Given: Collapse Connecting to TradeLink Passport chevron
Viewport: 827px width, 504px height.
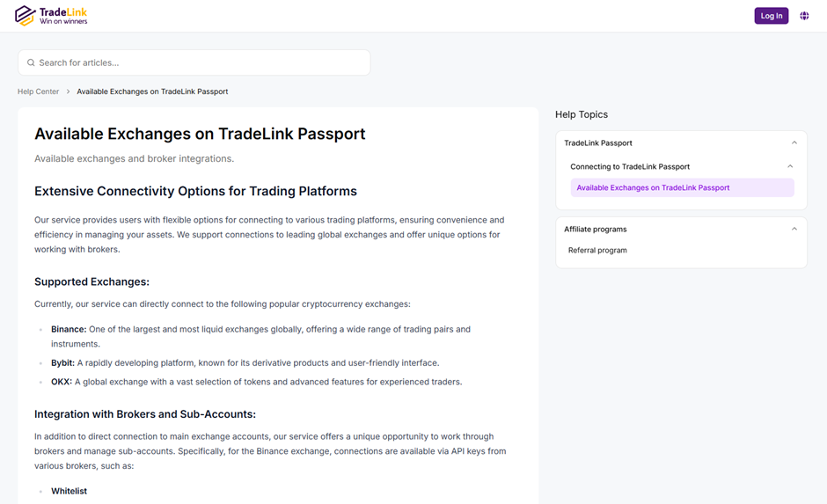Looking at the screenshot, I should tap(790, 166).
